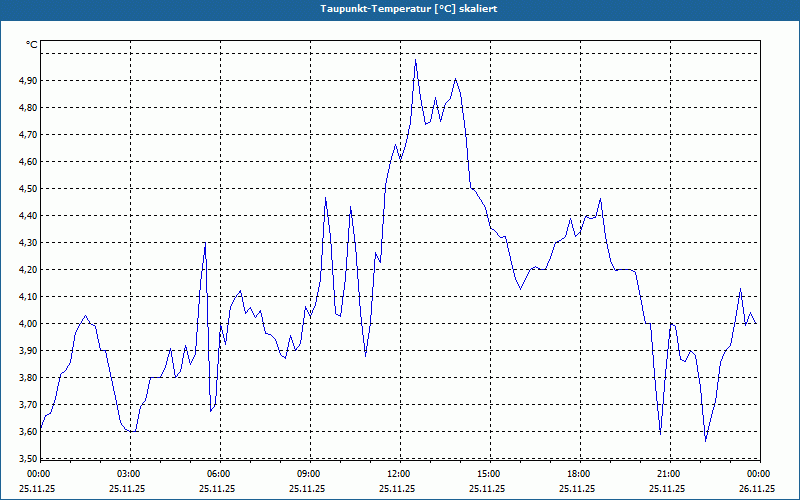Select the "4,90" y-axis label

29,81
